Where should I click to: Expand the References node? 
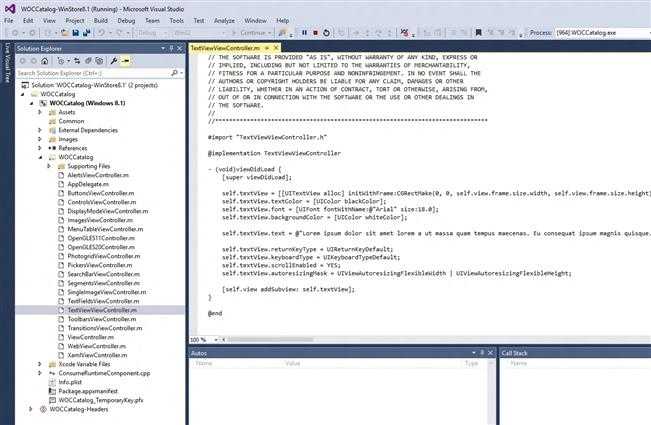point(40,148)
